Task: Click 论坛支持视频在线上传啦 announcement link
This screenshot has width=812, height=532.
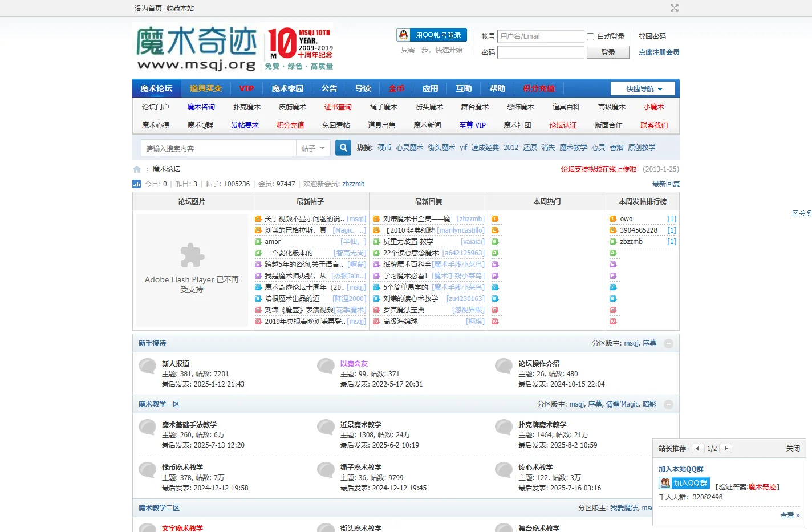Action: click(598, 169)
